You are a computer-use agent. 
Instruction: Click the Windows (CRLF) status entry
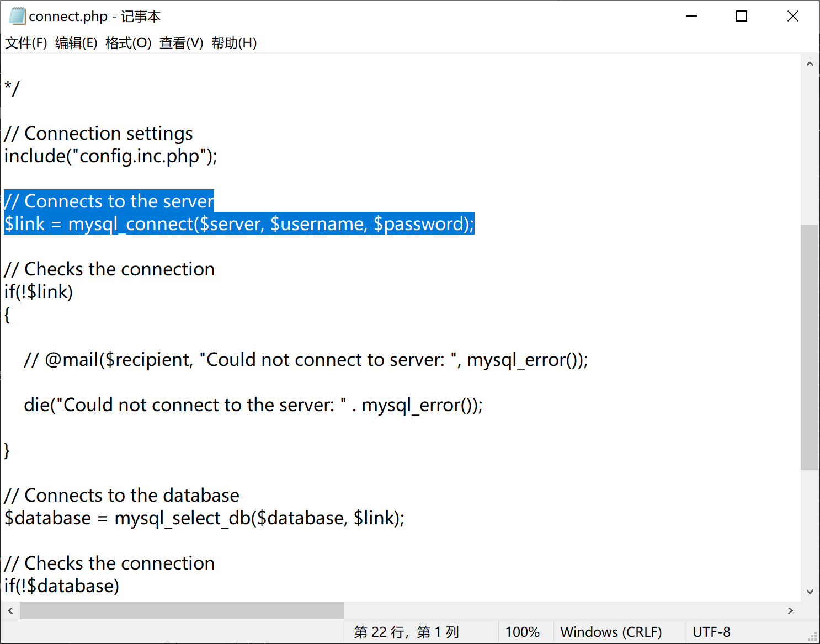[x=611, y=632]
